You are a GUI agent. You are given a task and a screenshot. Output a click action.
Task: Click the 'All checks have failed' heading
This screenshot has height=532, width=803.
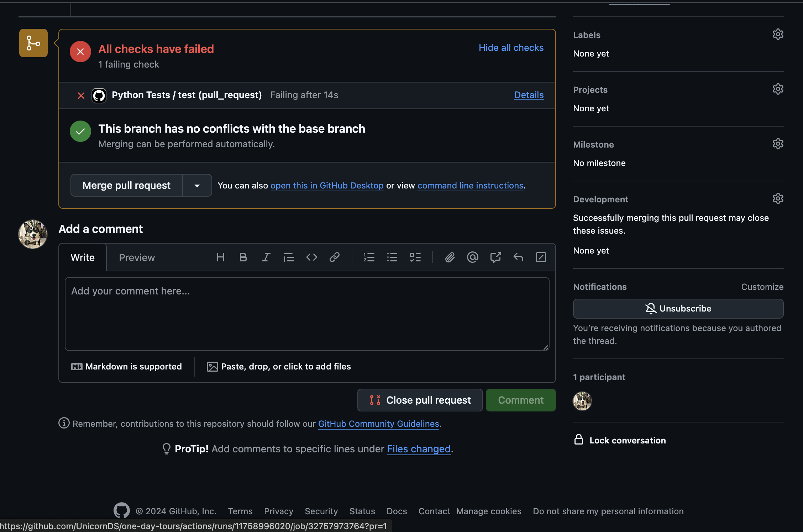(x=156, y=49)
